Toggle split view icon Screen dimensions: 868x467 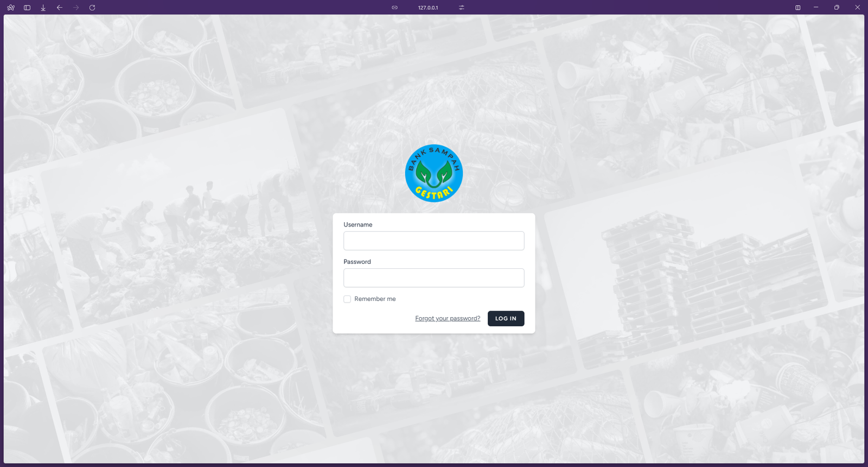point(798,8)
